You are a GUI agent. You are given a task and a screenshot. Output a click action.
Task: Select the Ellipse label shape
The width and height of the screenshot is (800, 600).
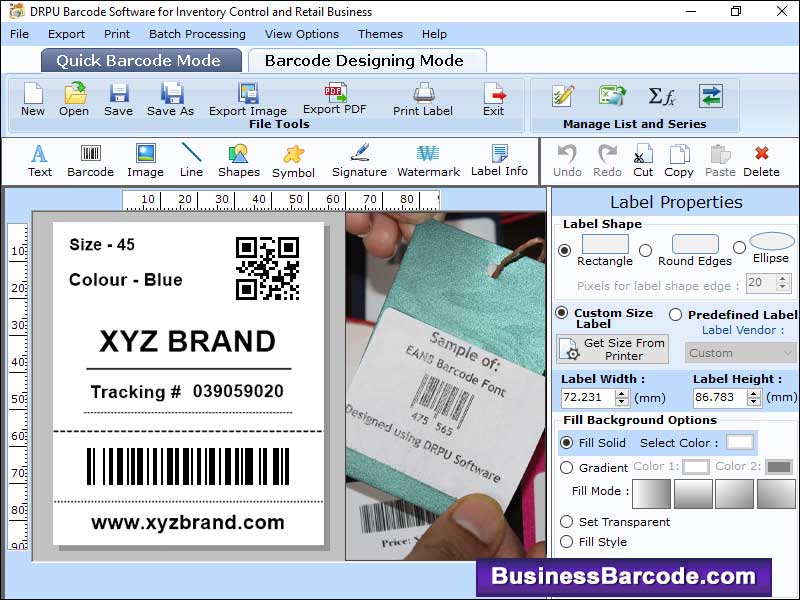[x=741, y=248]
